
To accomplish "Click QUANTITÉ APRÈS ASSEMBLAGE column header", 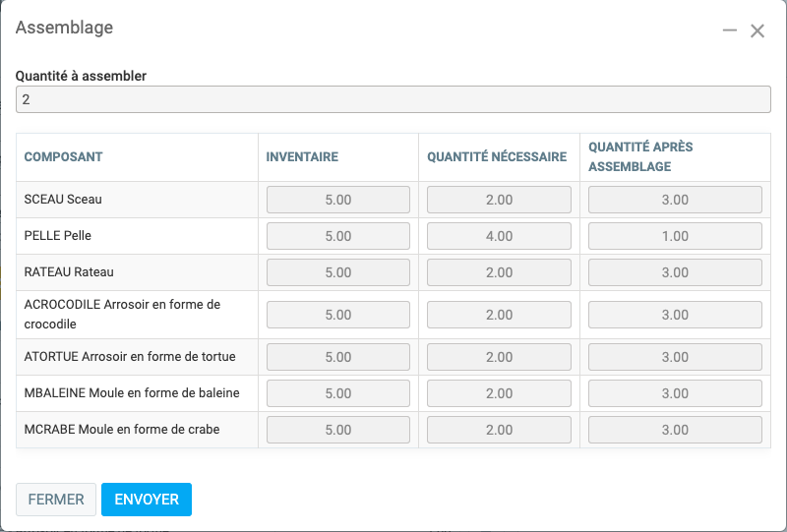I will pyautogui.click(x=640, y=157).
